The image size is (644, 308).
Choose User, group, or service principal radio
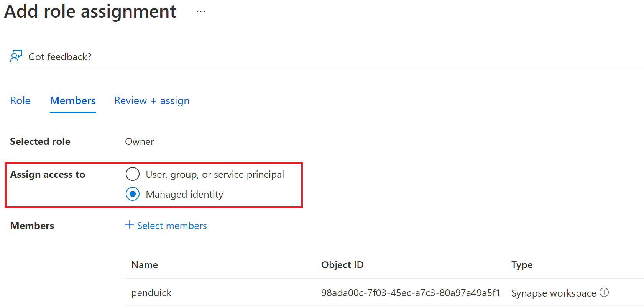[133, 174]
